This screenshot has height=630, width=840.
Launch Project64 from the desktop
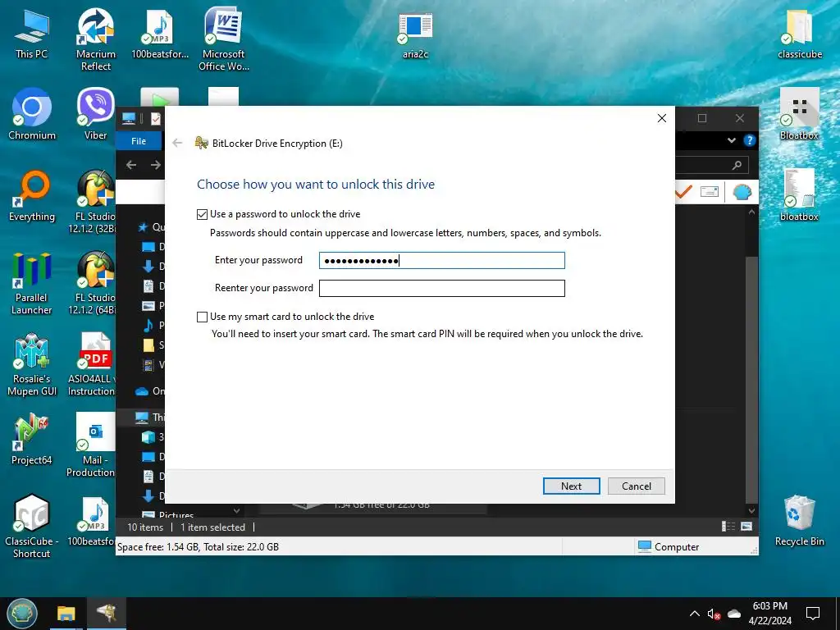(x=32, y=440)
